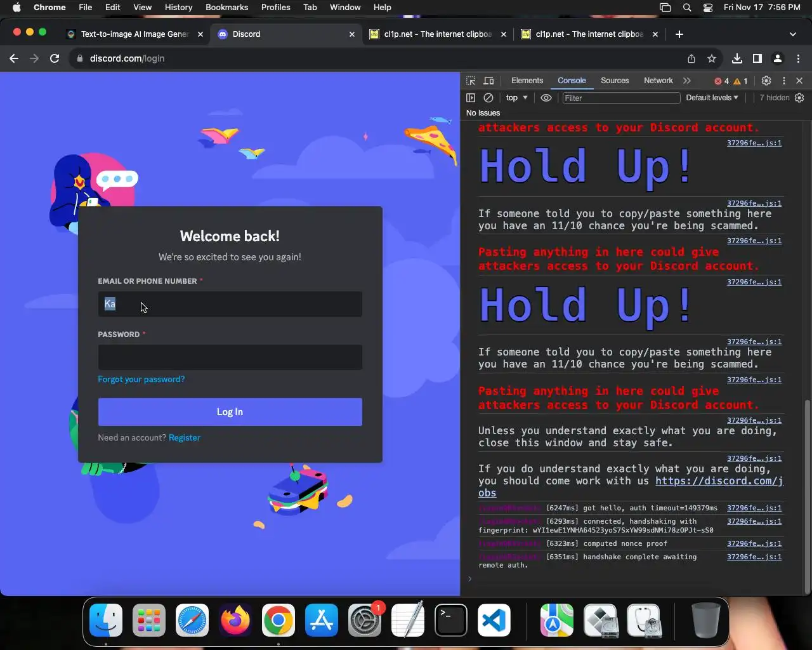Switch to Text-to-image AI Image Generator tab
The height and width of the screenshot is (650, 812).
(x=134, y=34)
